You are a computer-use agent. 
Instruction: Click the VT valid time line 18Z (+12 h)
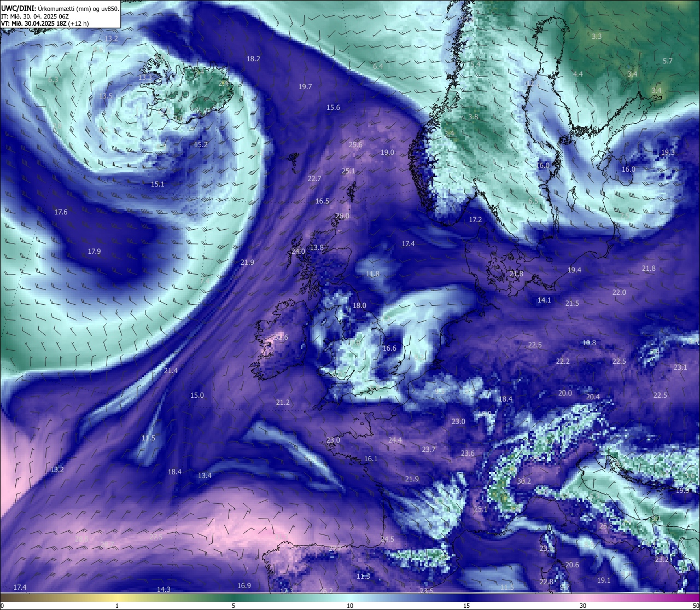[x=45, y=24]
